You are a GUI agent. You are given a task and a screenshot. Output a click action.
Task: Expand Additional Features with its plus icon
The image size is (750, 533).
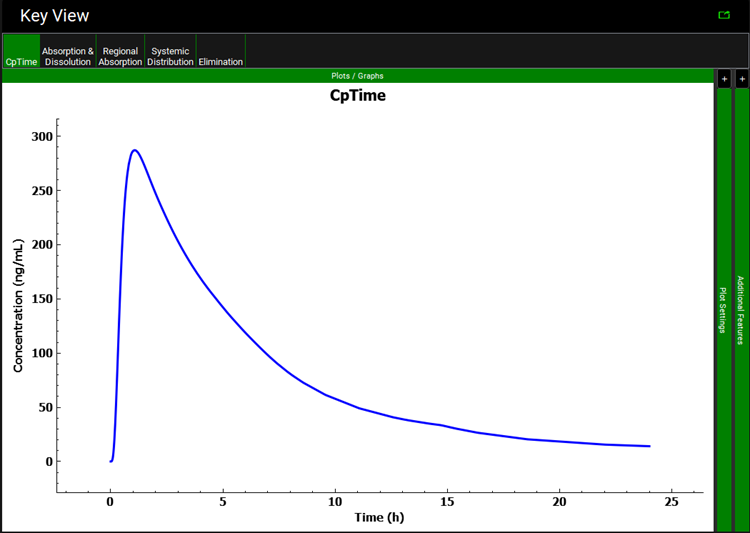[x=742, y=78]
